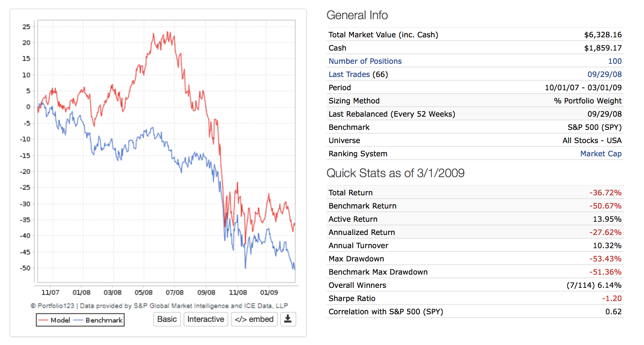Open the Market Cap ranking system link

[x=601, y=154]
